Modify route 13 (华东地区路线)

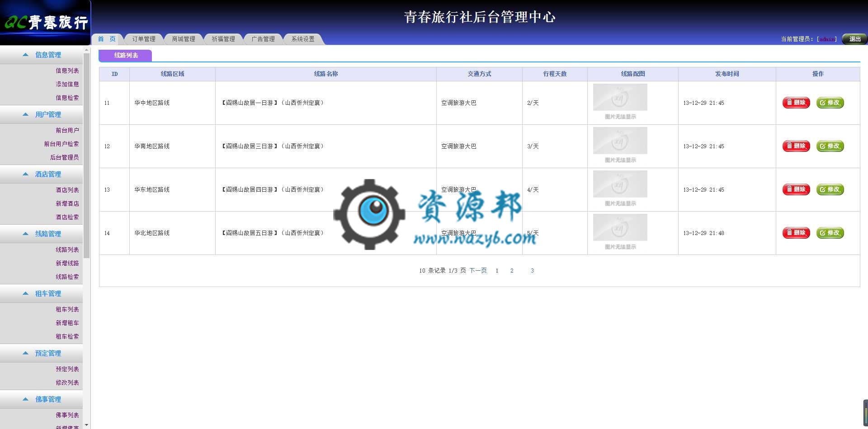[830, 189]
